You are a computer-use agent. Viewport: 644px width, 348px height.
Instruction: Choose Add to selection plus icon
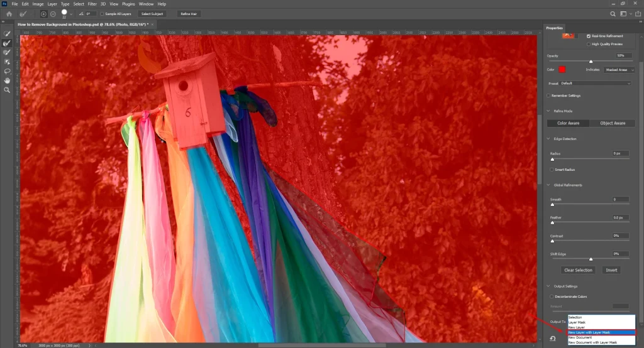[x=43, y=14]
